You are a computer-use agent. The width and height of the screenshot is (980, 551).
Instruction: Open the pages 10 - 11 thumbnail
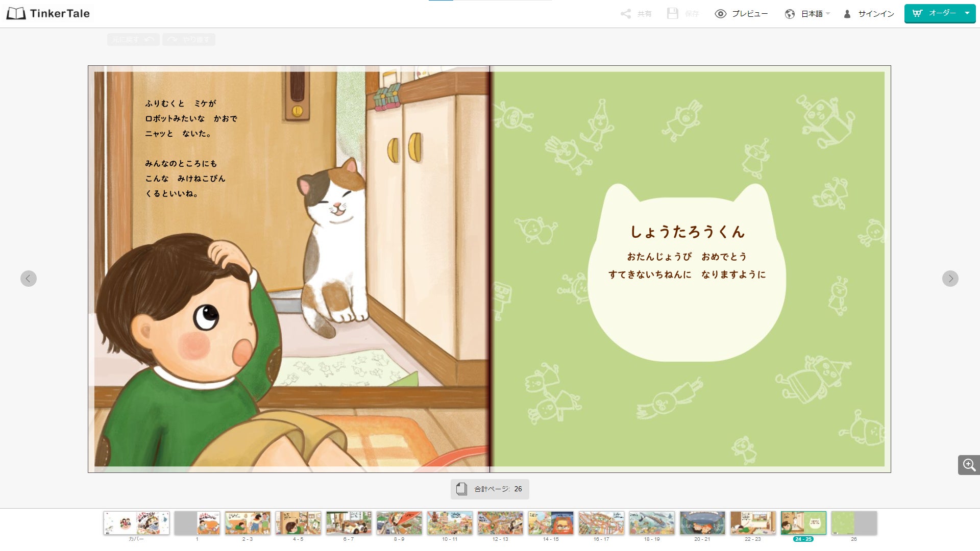450,523
